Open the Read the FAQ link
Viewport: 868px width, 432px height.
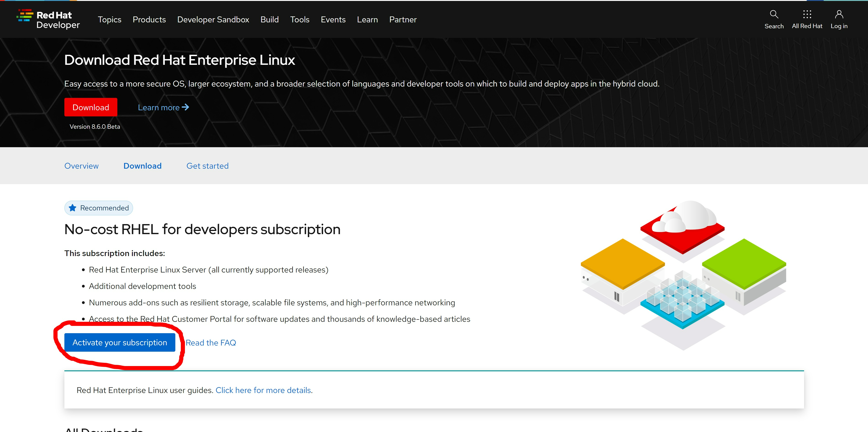[210, 343]
